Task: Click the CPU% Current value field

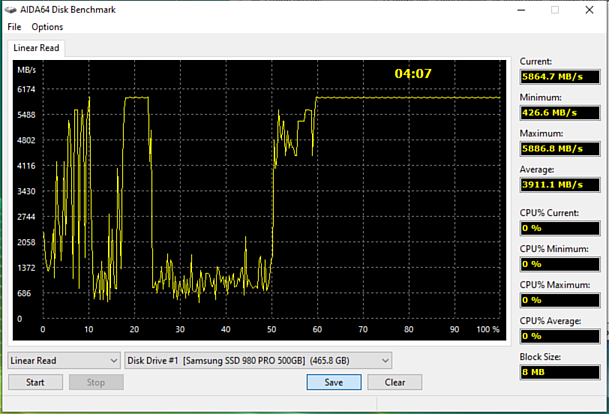Action: tap(560, 228)
